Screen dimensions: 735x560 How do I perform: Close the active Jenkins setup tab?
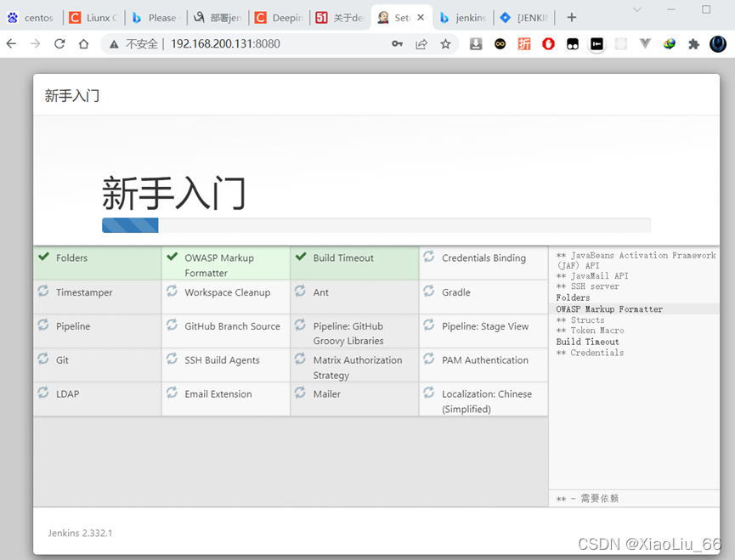421,17
